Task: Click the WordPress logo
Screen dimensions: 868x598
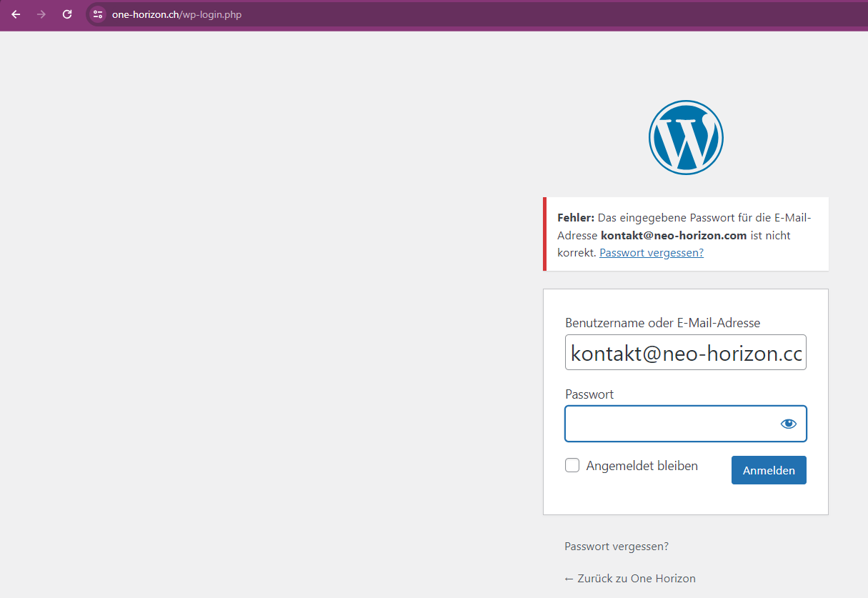Action: (686, 137)
